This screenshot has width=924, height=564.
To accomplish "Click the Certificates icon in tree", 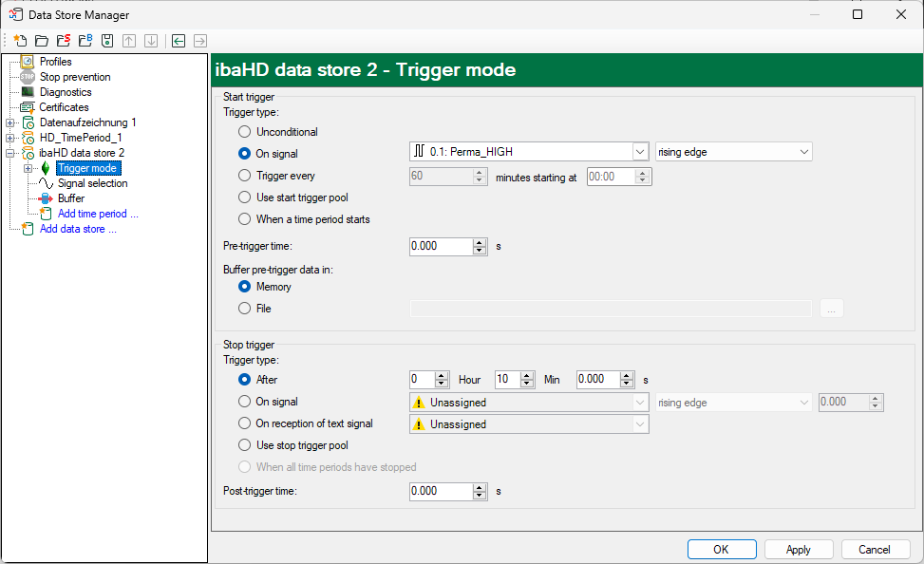I will pyautogui.click(x=28, y=107).
